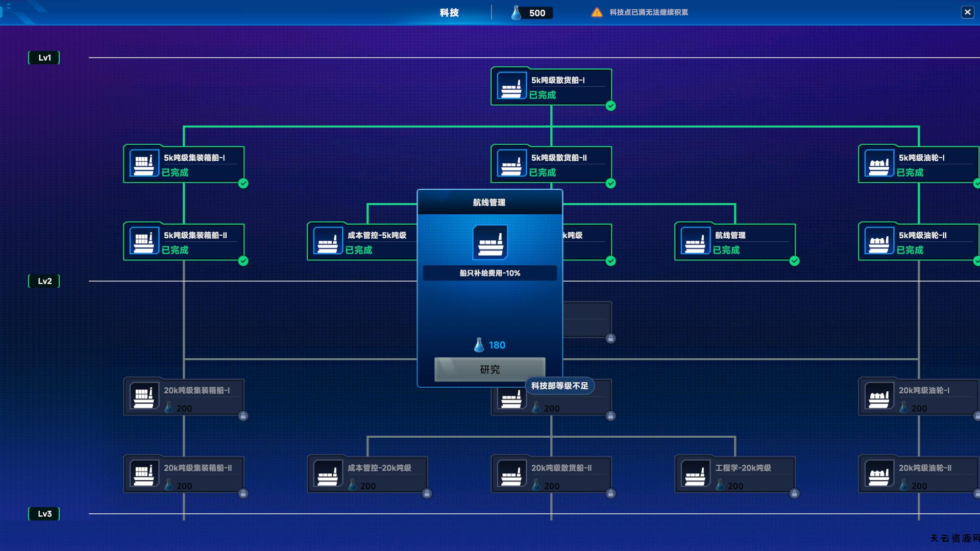Click the ship icon on 5k吨级散货船-I node

[x=512, y=85]
